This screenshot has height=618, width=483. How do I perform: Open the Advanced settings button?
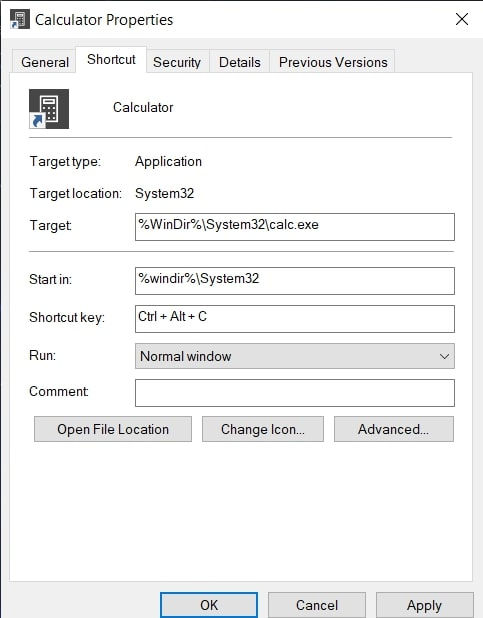coord(393,429)
